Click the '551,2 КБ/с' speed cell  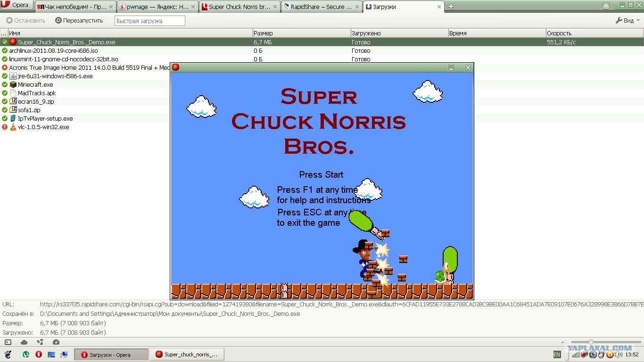pyautogui.click(x=561, y=42)
